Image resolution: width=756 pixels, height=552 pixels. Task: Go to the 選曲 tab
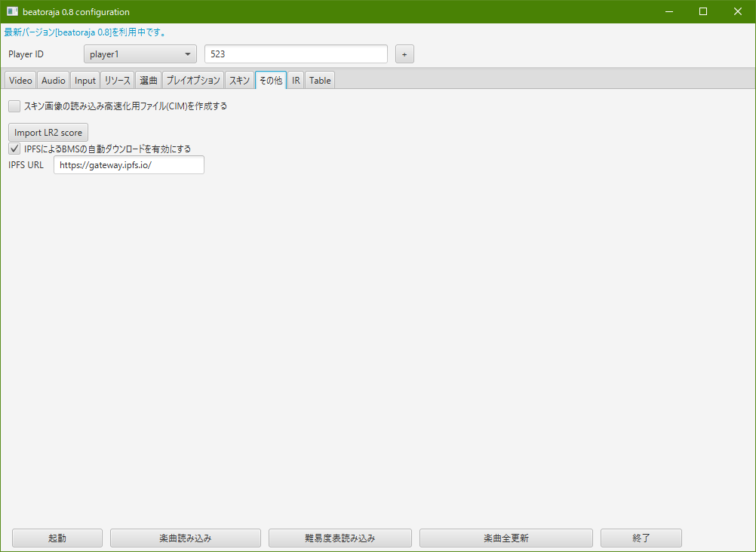pyautogui.click(x=148, y=81)
